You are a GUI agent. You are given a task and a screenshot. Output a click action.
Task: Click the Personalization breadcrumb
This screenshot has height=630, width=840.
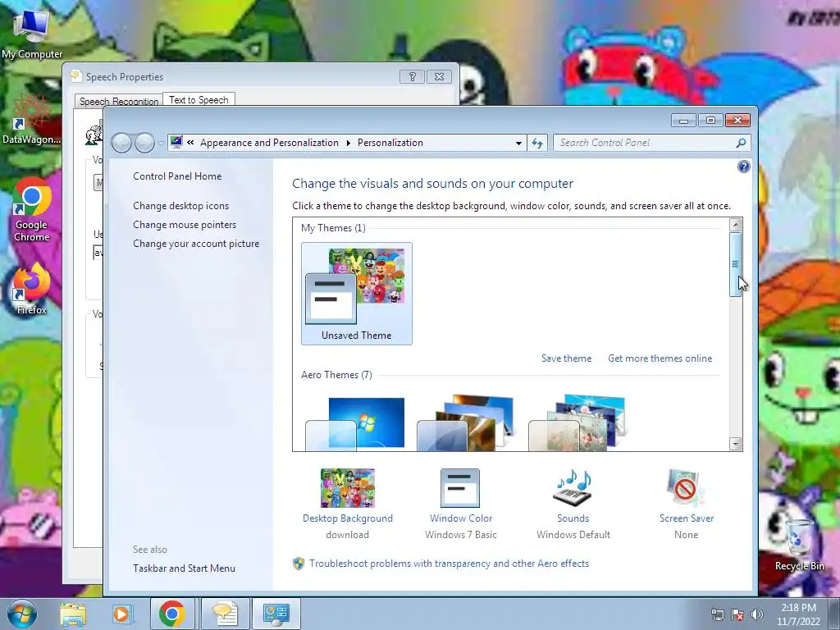pyautogui.click(x=390, y=143)
